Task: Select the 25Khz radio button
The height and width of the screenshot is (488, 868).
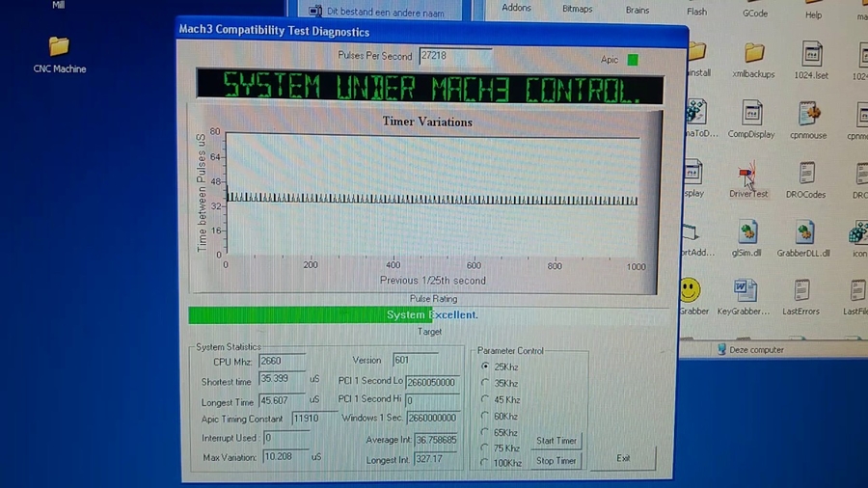Action: 485,366
